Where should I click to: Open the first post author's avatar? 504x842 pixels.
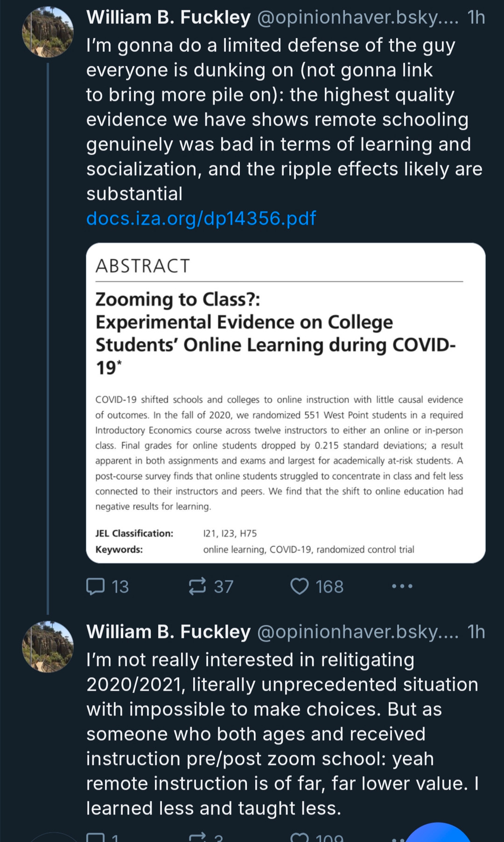[48, 32]
